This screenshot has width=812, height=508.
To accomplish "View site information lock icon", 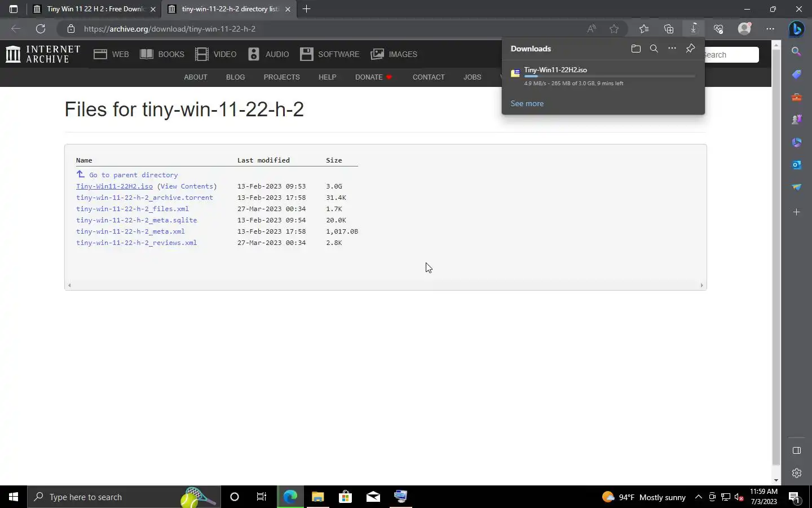I will 70,29.
